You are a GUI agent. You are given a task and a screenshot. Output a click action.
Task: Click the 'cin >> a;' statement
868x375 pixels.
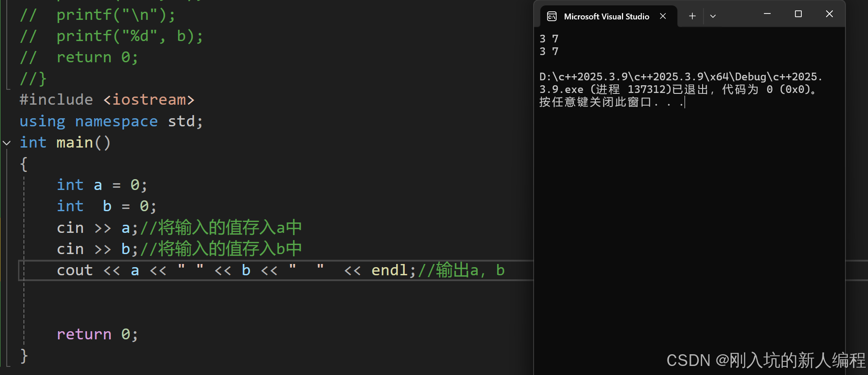pos(97,228)
